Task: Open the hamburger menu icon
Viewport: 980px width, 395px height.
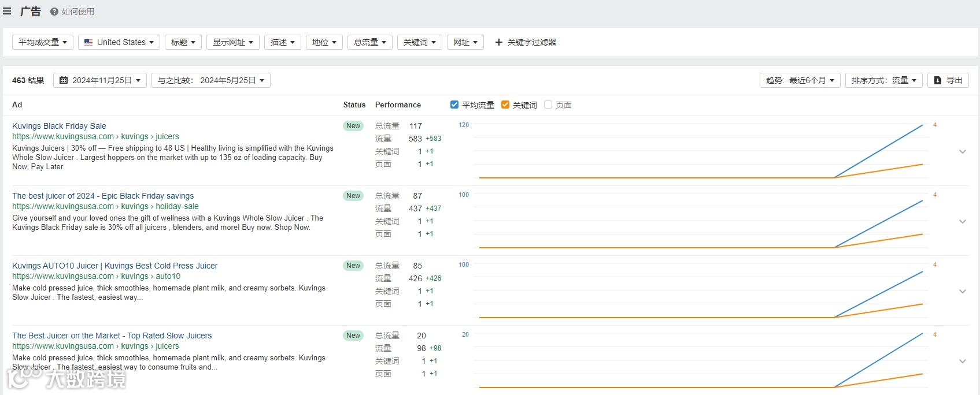Action: 7,12
